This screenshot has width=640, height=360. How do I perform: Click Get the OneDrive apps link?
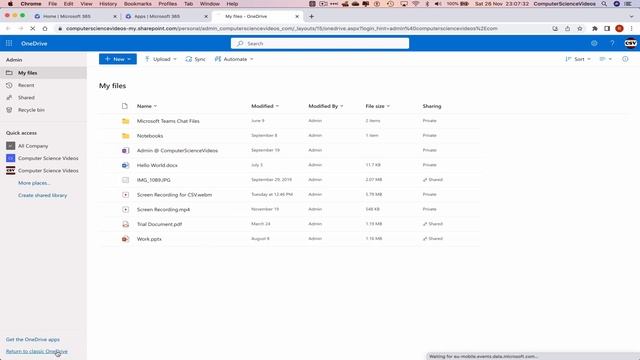coord(33,340)
